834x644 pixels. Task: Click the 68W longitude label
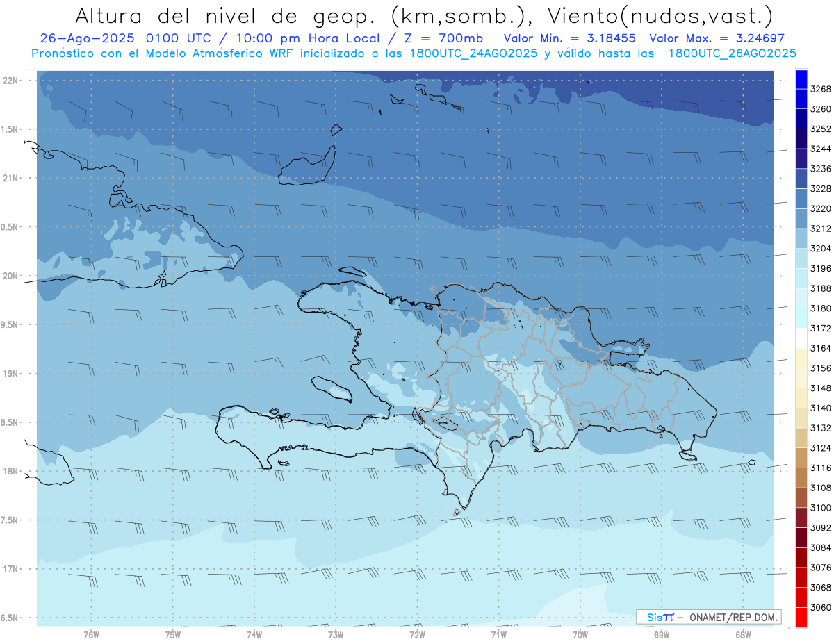pos(743,634)
